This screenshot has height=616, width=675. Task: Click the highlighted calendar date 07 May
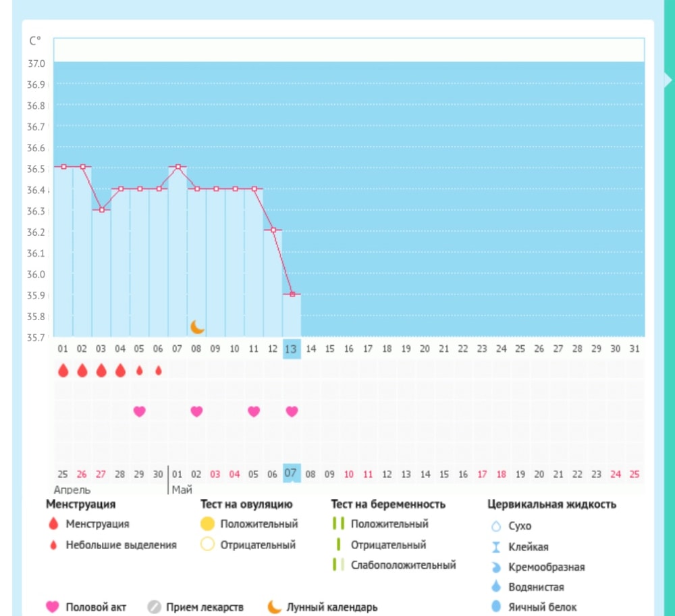[x=291, y=473]
